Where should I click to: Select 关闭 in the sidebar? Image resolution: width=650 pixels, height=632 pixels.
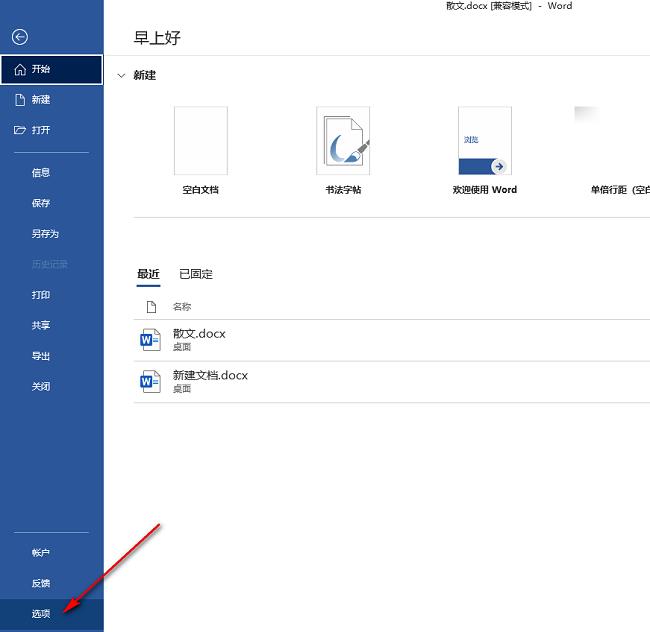[52, 386]
